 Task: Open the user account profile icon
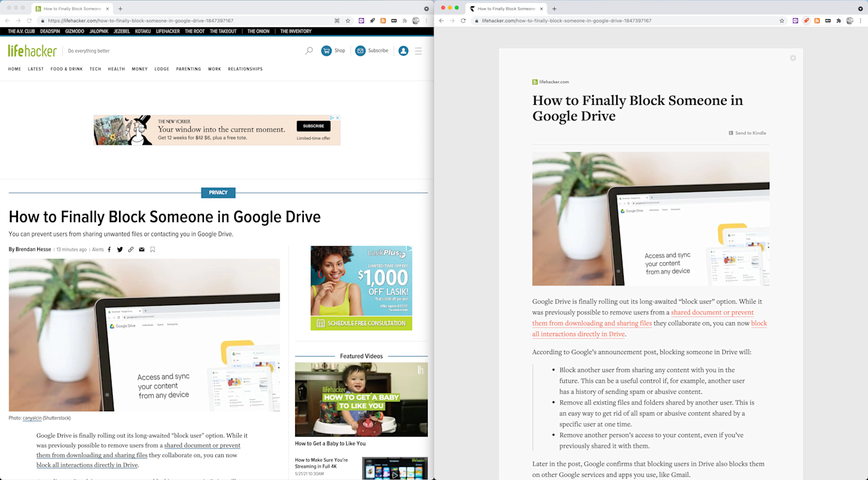click(404, 51)
